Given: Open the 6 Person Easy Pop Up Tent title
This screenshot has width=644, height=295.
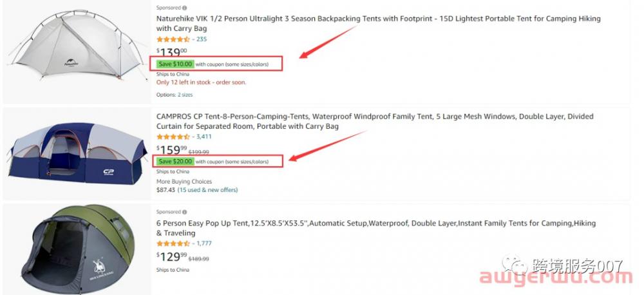Looking at the screenshot, I should tap(376, 228).
